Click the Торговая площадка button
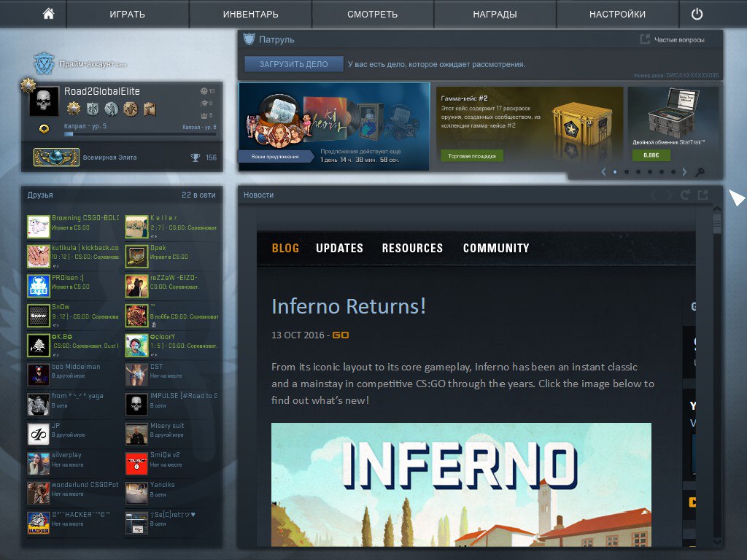 (472, 156)
